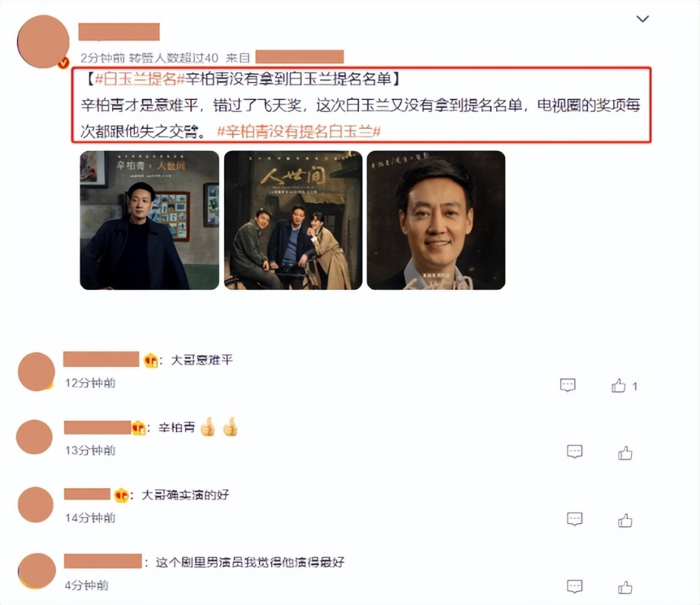
Task: Like the comment 这个剧里男演员我觉得他演得最好
Action: coord(625,587)
